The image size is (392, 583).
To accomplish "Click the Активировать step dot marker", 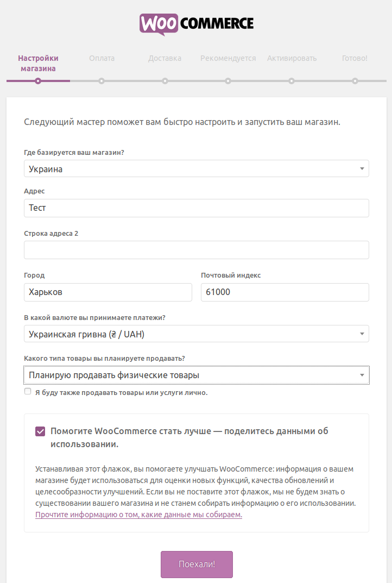I will (x=292, y=81).
